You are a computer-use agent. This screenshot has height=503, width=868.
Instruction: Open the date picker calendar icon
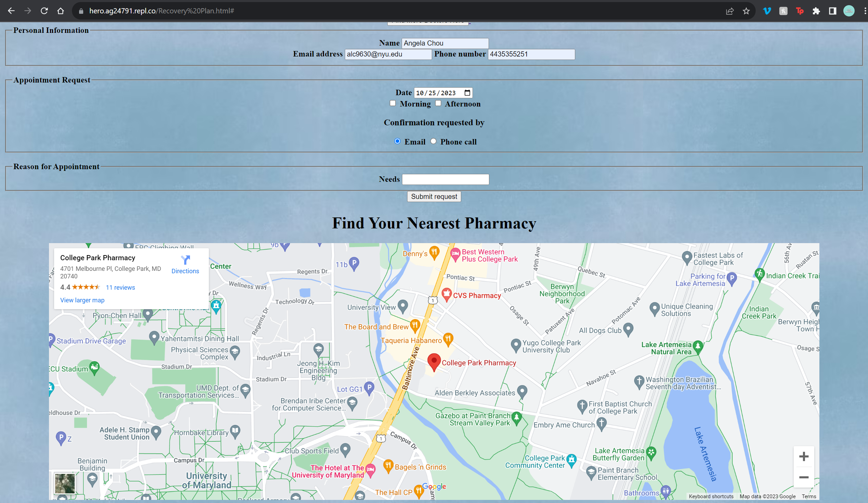click(467, 93)
